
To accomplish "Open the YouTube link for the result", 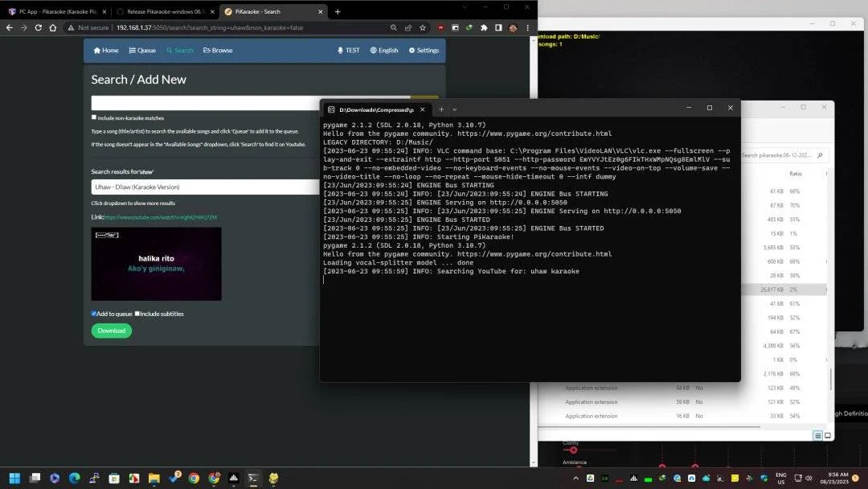I will pos(161,218).
